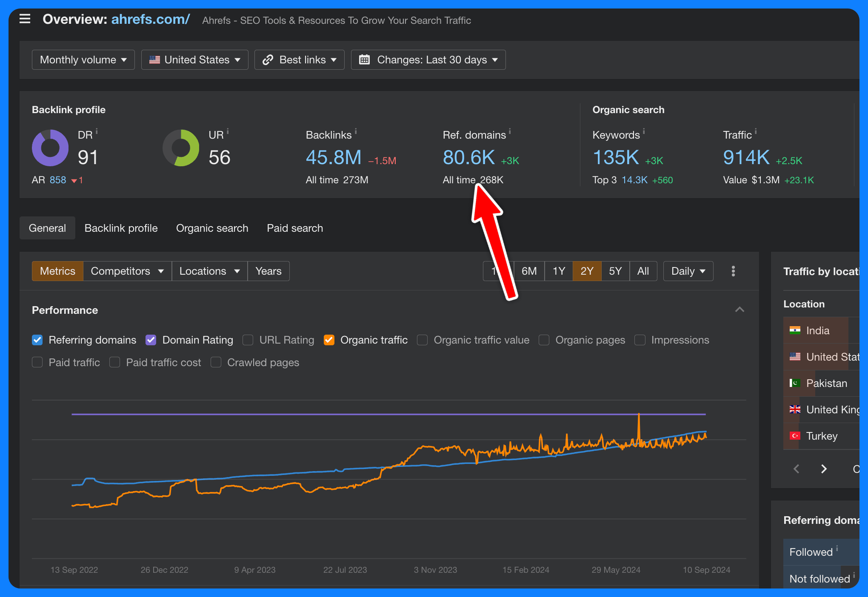Screen dimensions: 868x597
Task: Switch to the Paid search tab
Action: coord(295,228)
